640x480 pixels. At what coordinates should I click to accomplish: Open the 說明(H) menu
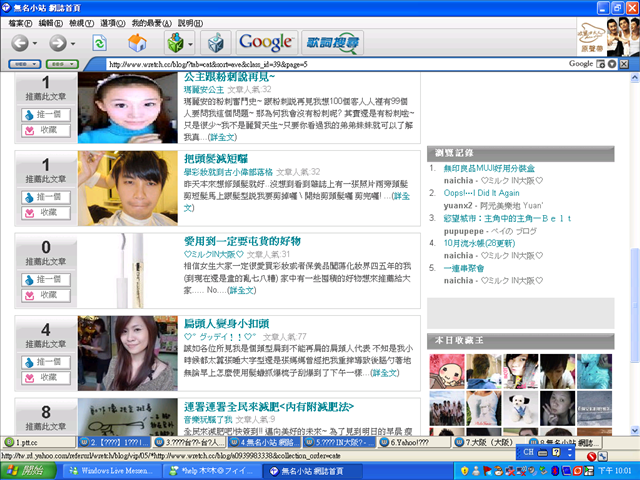tap(190, 23)
